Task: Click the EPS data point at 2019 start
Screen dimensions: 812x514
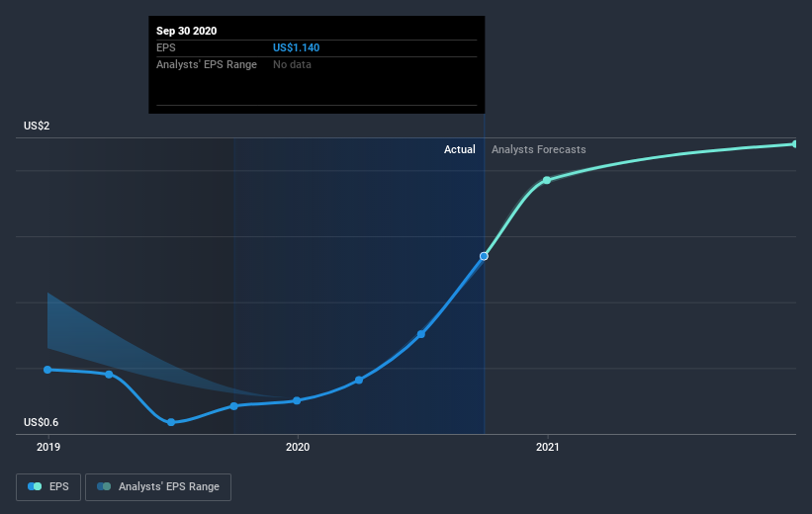Action: 47,370
